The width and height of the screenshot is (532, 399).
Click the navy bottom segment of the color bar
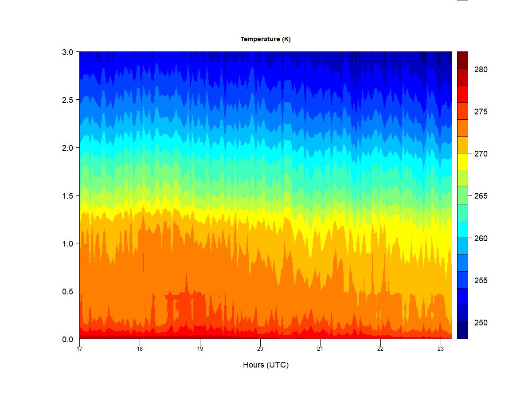[x=462, y=330]
